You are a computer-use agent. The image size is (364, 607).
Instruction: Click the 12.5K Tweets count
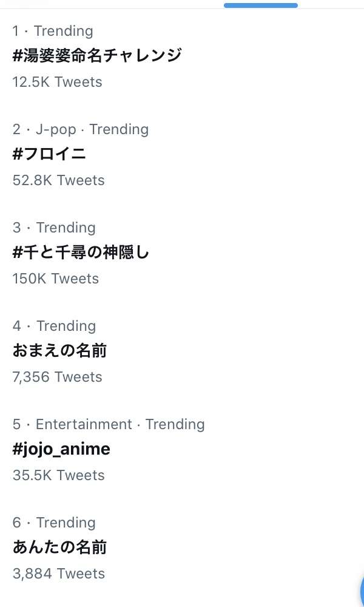(x=57, y=82)
